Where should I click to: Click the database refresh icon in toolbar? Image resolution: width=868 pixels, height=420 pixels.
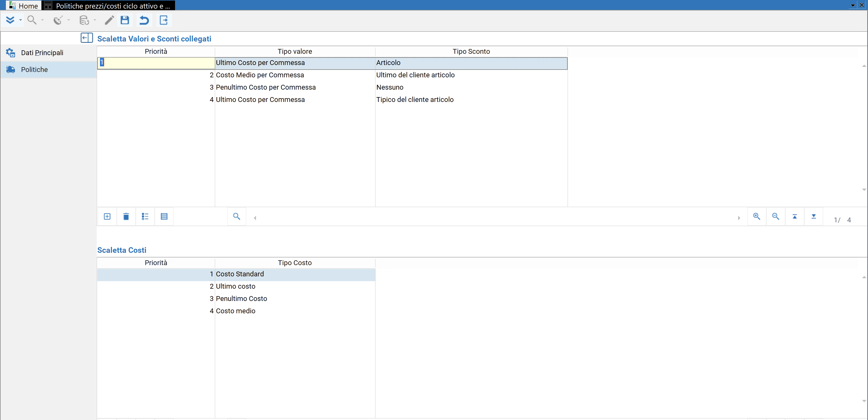point(84,20)
